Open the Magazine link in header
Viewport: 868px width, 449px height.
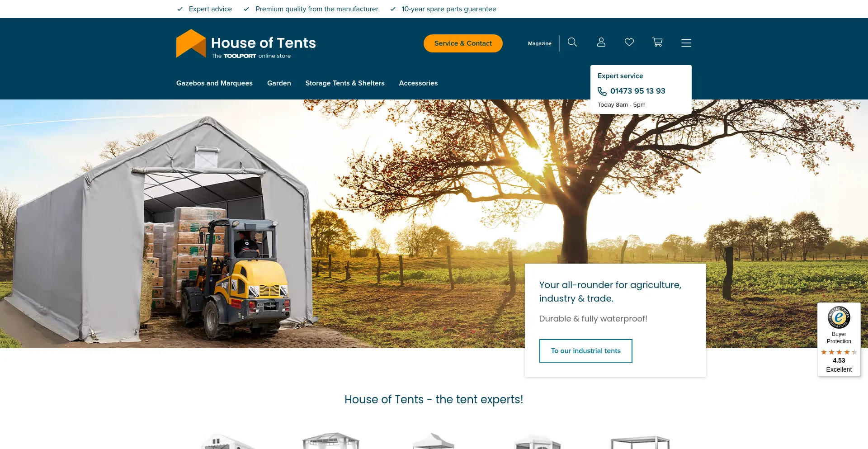click(539, 43)
